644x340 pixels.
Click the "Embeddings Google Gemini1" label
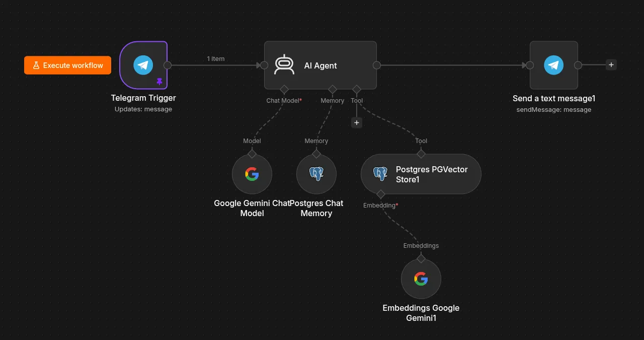[421, 313]
